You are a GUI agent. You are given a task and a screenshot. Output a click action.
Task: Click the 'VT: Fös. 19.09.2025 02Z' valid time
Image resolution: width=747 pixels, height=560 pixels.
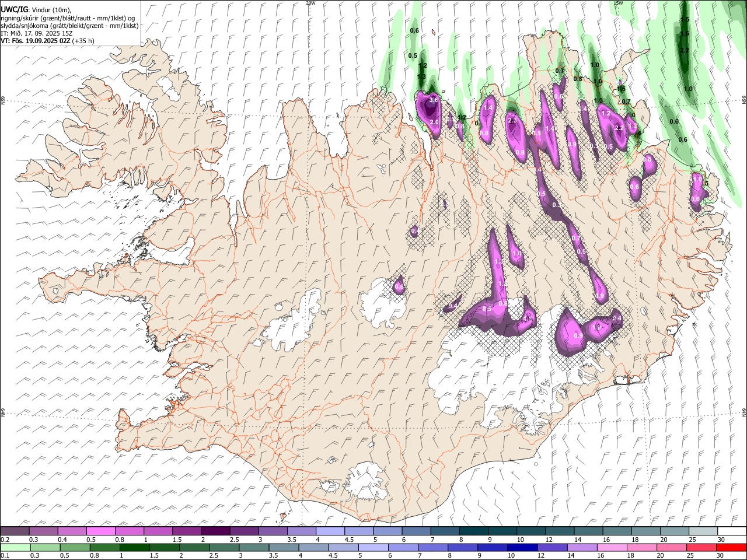click(x=36, y=41)
